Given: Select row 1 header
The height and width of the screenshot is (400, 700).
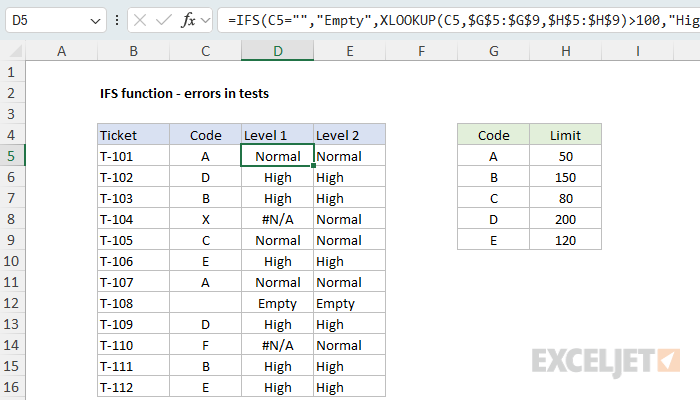Looking at the screenshot, I should pyautogui.click(x=12, y=72).
